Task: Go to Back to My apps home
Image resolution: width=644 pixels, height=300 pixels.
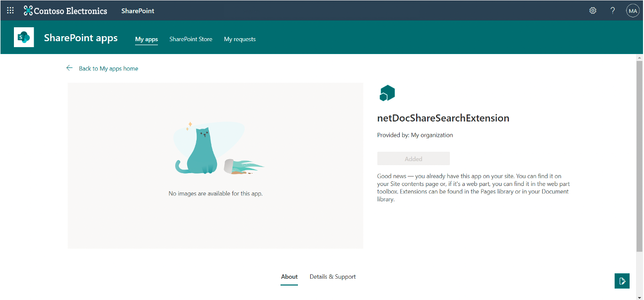Action: [109, 68]
